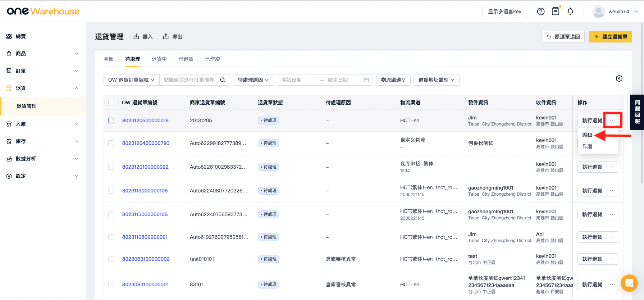Click the batch search input field
The image size is (644, 300).
[x=189, y=80]
